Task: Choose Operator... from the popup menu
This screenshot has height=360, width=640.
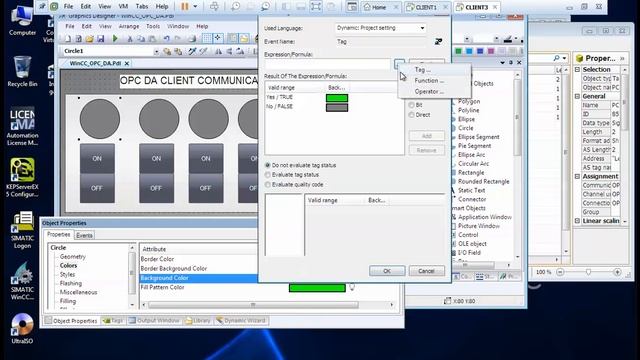Action: coord(429,92)
